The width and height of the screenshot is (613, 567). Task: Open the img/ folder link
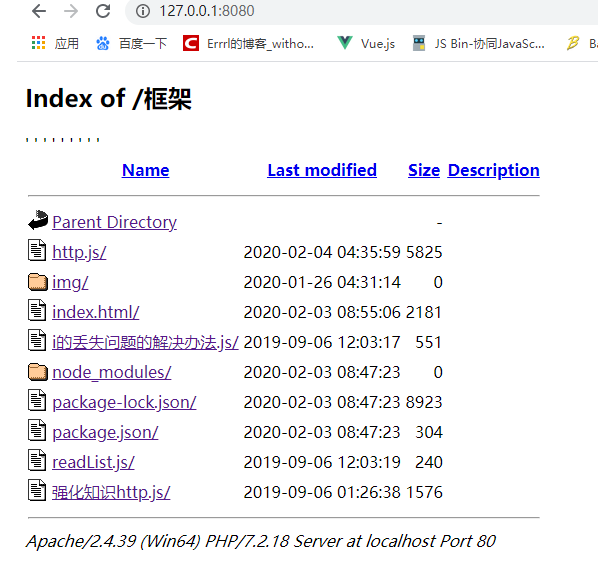tap(70, 282)
